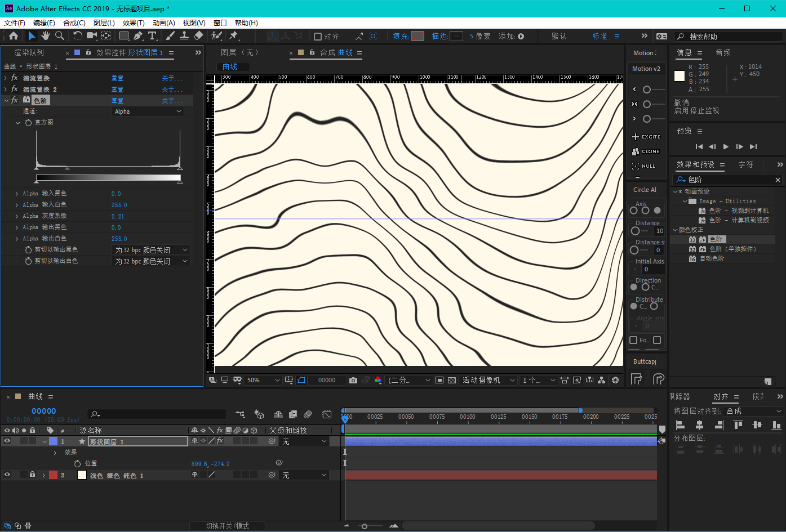Click 重置 link for 色阶 effect
Image resolution: width=786 pixels, height=532 pixels.
117,101
